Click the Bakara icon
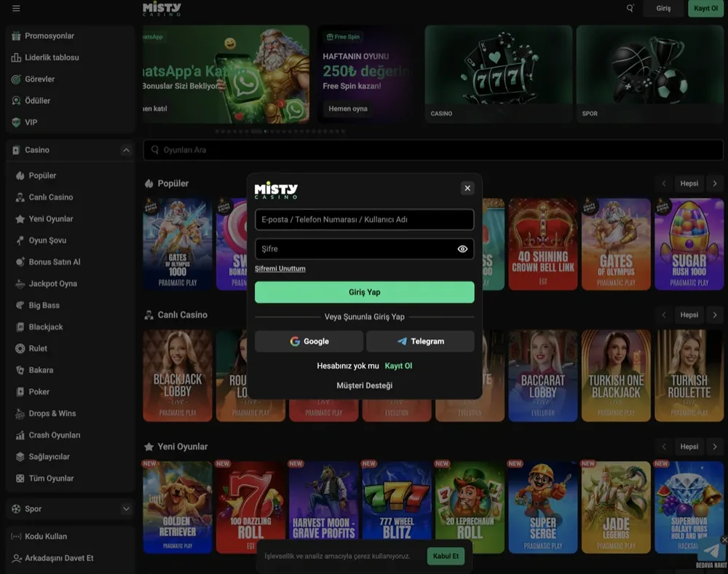 click(20, 370)
